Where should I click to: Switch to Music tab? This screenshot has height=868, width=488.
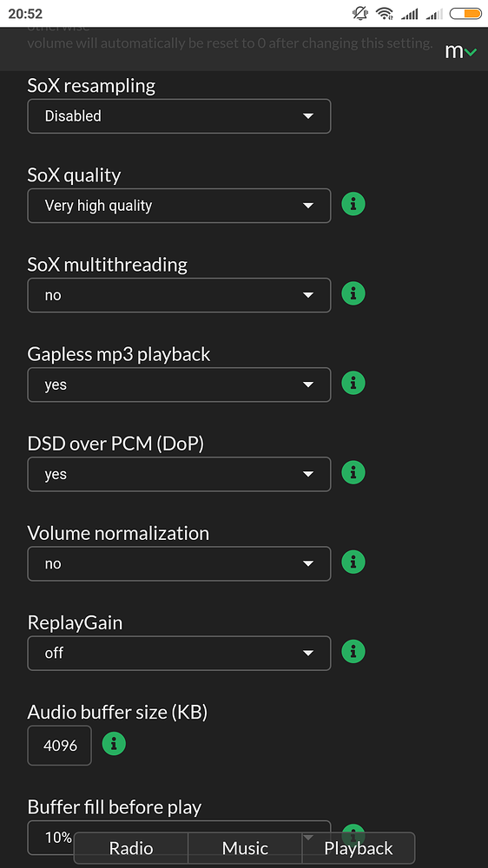[245, 848]
